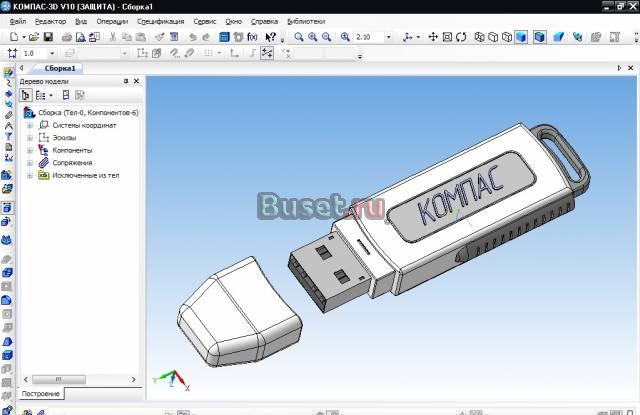Viewport: 640px width, 415px height.
Task: Select the Zoom window magnifier icon
Action: click(299, 37)
